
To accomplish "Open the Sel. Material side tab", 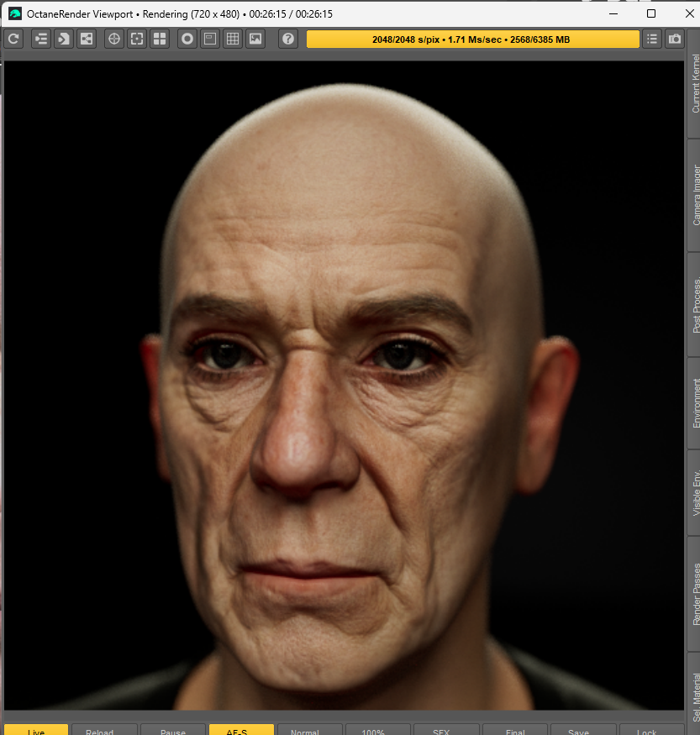I will (x=694, y=695).
